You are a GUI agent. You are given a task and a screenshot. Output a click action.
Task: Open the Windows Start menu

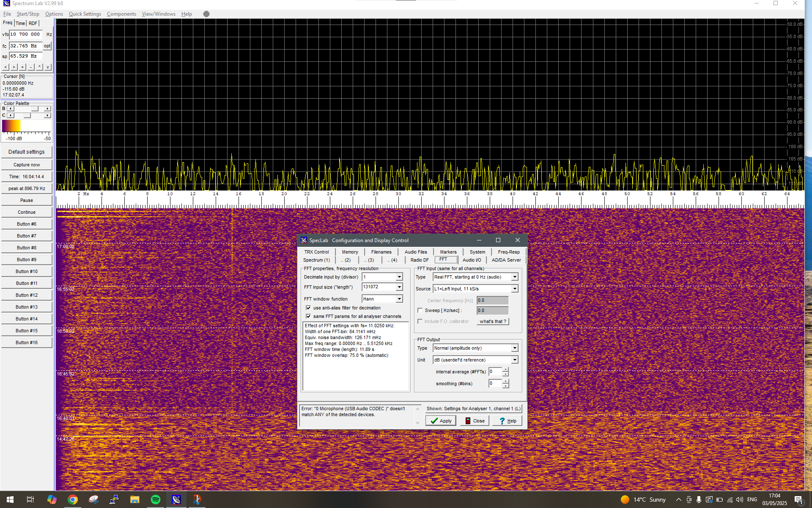click(10, 500)
